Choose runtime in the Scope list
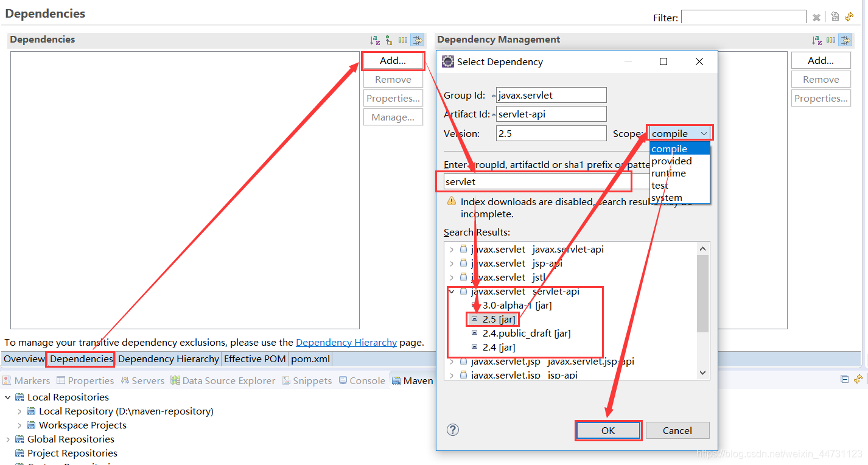Screen dimensions: 868x465 (679, 173)
